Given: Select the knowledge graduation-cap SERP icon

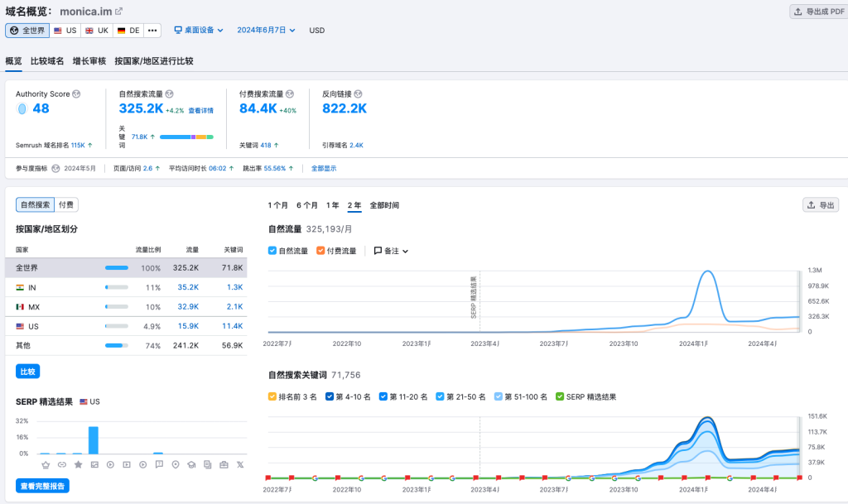Looking at the screenshot, I should tap(191, 464).
